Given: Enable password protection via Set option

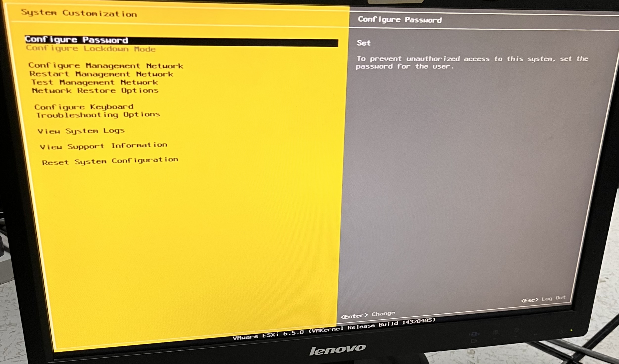Looking at the screenshot, I should [364, 42].
